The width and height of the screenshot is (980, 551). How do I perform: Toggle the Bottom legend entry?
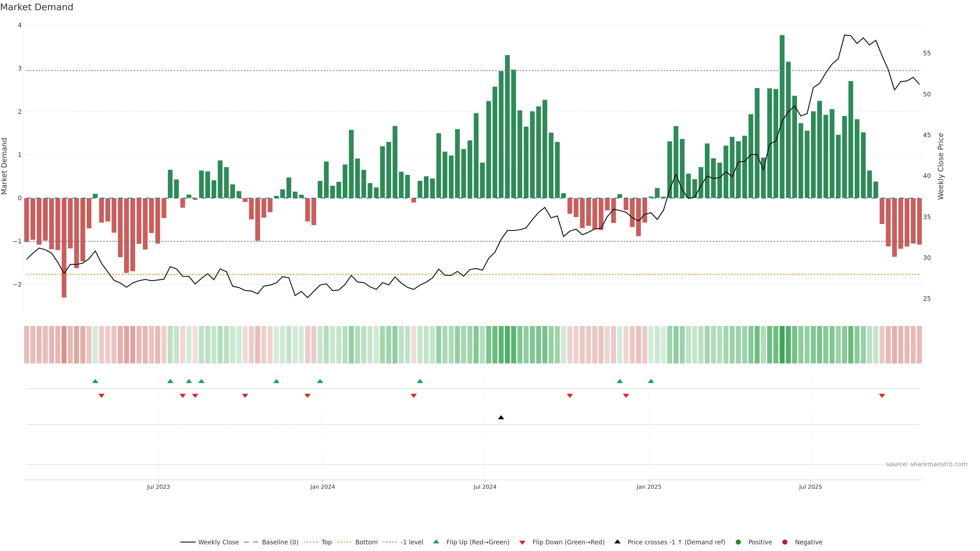[366, 542]
